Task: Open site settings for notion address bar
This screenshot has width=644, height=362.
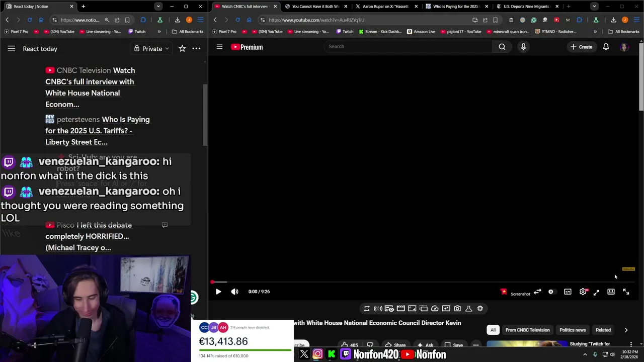Action: click(54, 20)
